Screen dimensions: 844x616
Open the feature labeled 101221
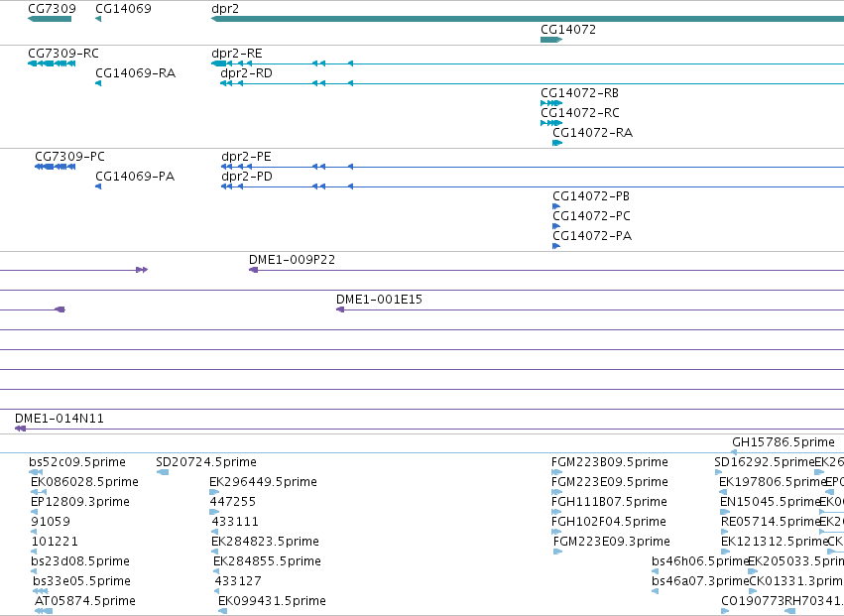point(55,543)
